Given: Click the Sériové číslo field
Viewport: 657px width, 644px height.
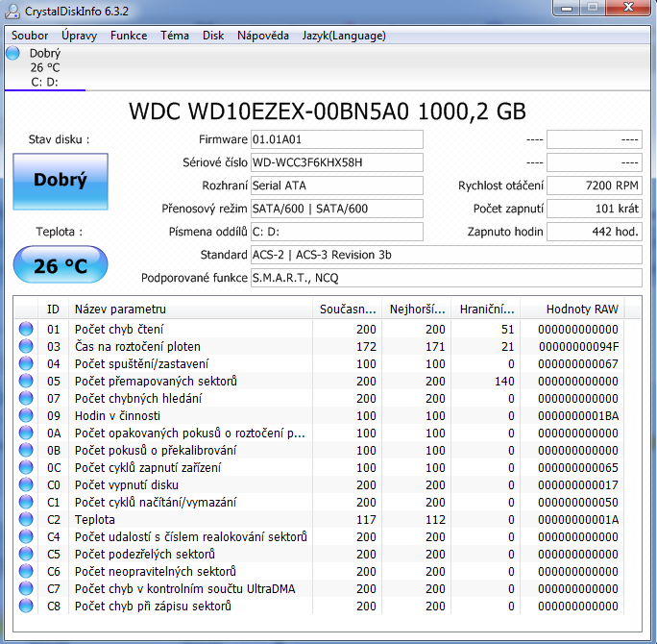Looking at the screenshot, I should click(336, 162).
